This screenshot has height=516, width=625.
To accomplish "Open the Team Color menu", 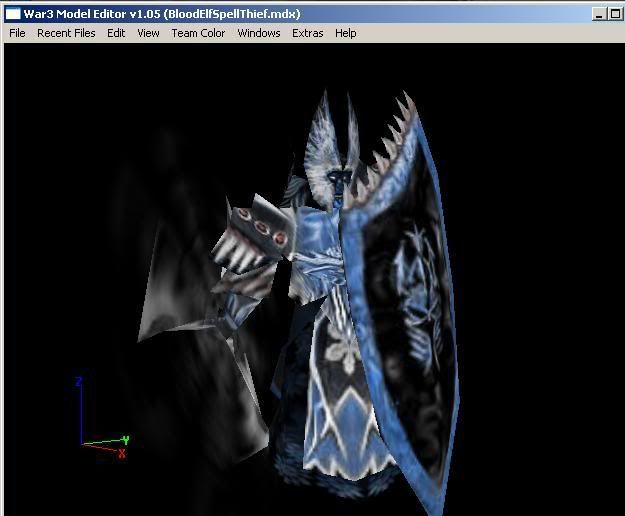I will 198,33.
